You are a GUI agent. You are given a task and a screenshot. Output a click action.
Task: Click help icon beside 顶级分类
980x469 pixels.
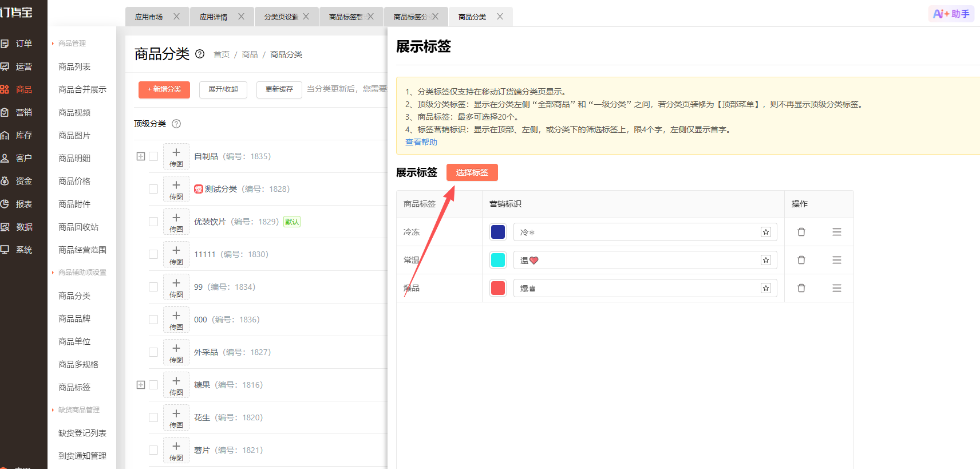(176, 124)
